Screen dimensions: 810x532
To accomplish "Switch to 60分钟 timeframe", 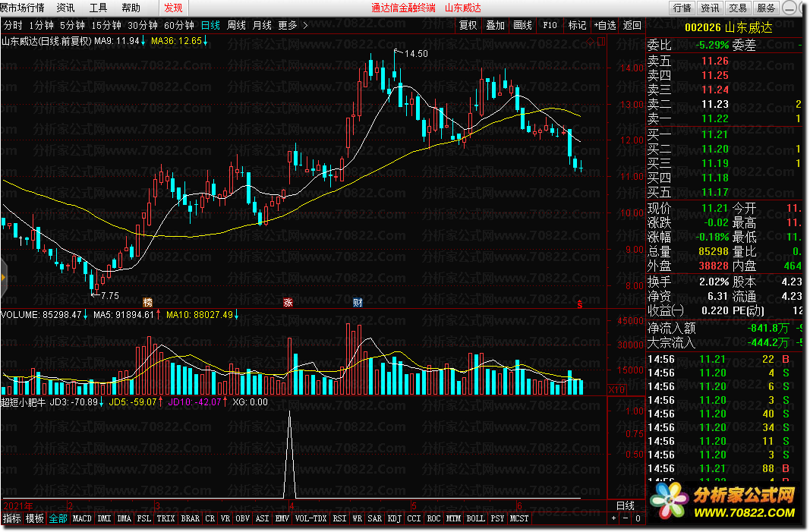I will tap(178, 25).
